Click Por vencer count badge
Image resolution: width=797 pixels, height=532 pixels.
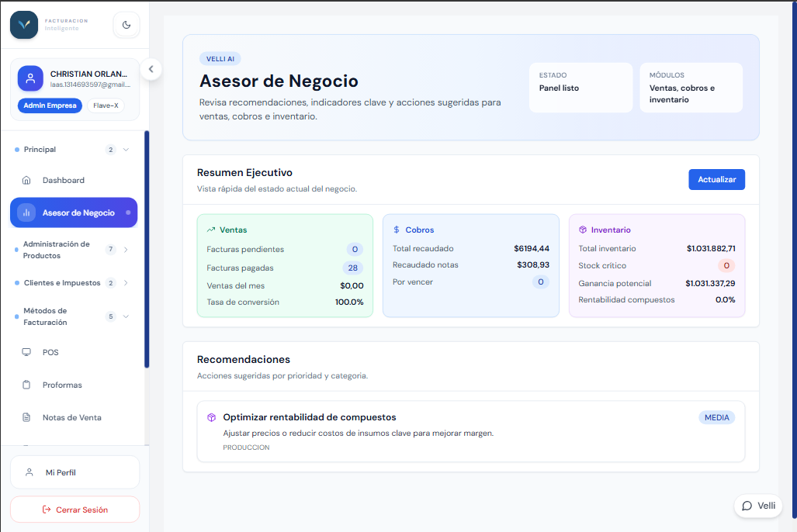pos(541,282)
